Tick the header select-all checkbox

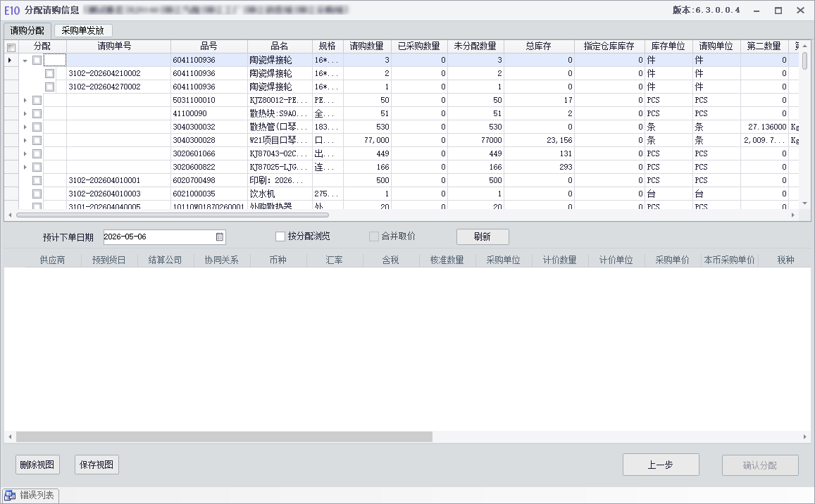11,47
